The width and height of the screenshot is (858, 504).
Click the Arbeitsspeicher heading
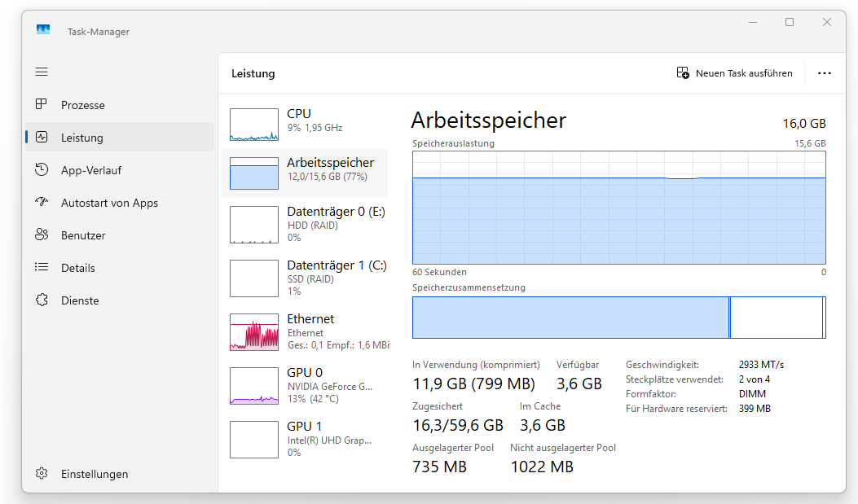(x=489, y=121)
